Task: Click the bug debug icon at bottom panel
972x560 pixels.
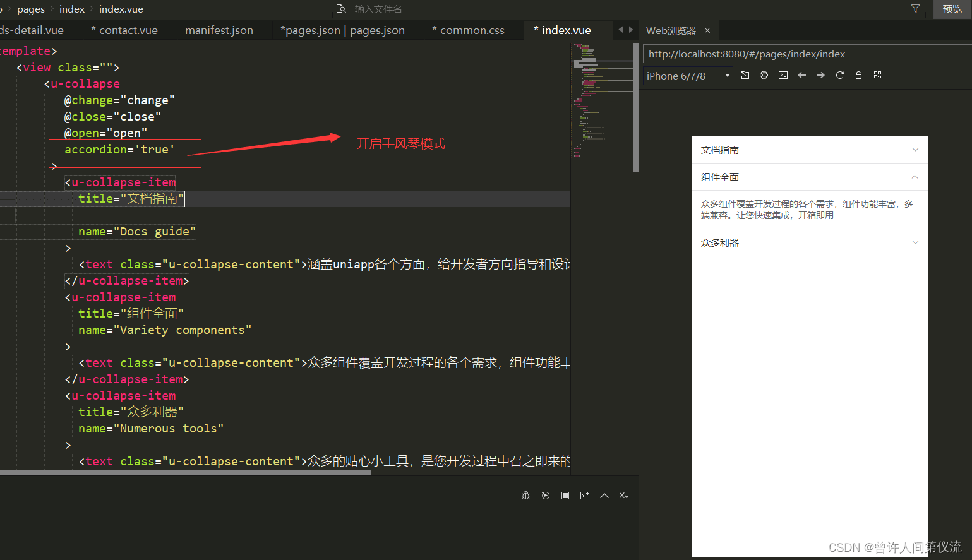Action: click(525, 495)
